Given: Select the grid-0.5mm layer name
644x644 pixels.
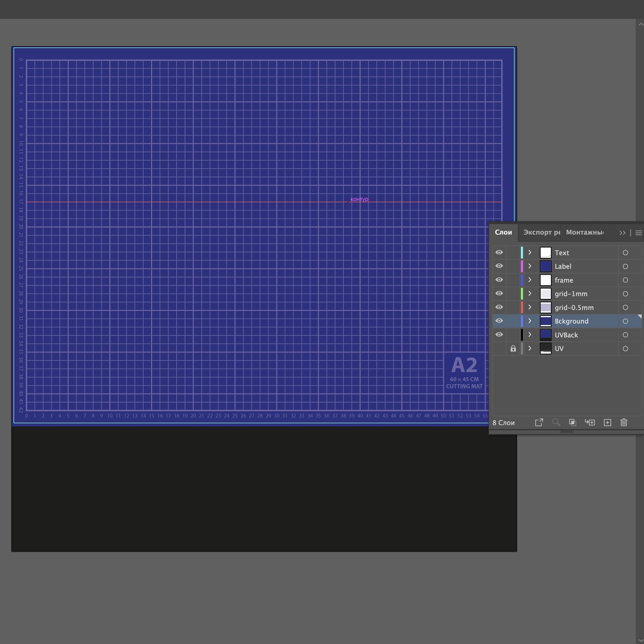Looking at the screenshot, I should [574, 308].
